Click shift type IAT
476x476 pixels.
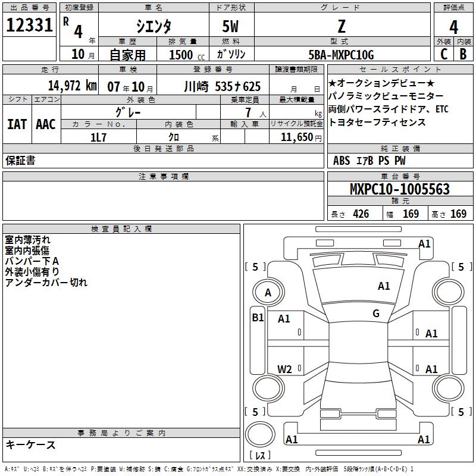tap(17, 124)
